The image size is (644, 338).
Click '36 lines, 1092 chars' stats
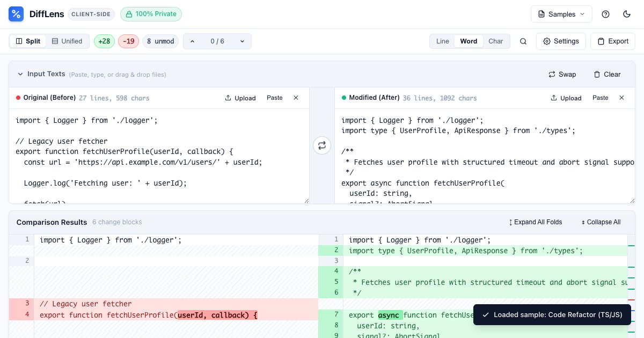point(440,98)
